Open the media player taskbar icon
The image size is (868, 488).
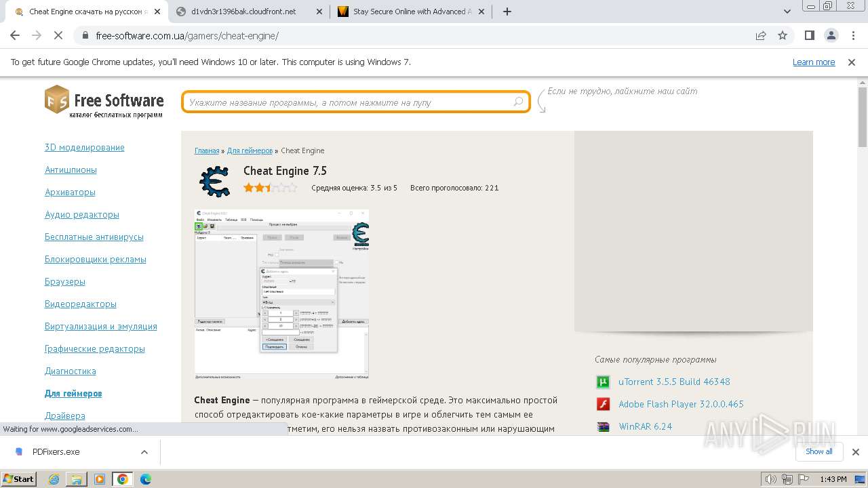[x=100, y=479]
